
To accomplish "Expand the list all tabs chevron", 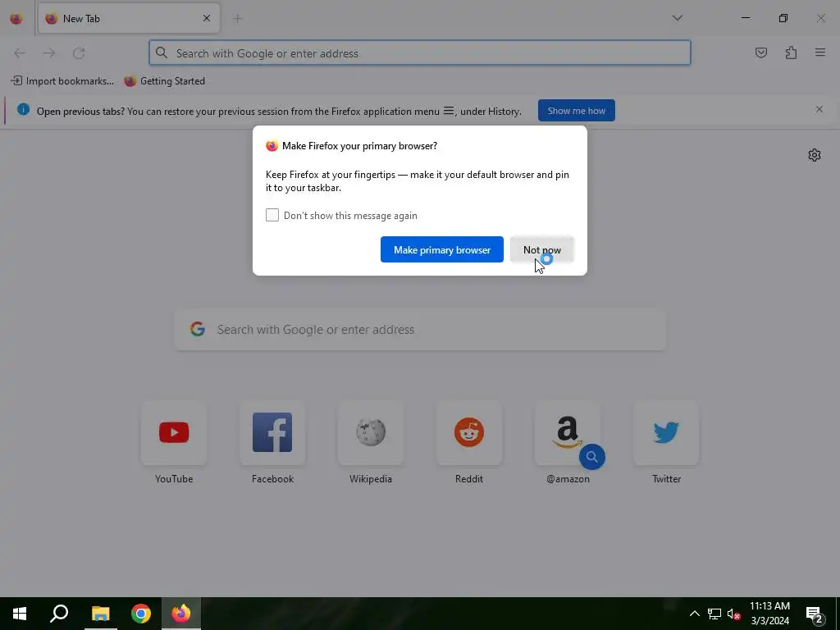I will (x=677, y=18).
